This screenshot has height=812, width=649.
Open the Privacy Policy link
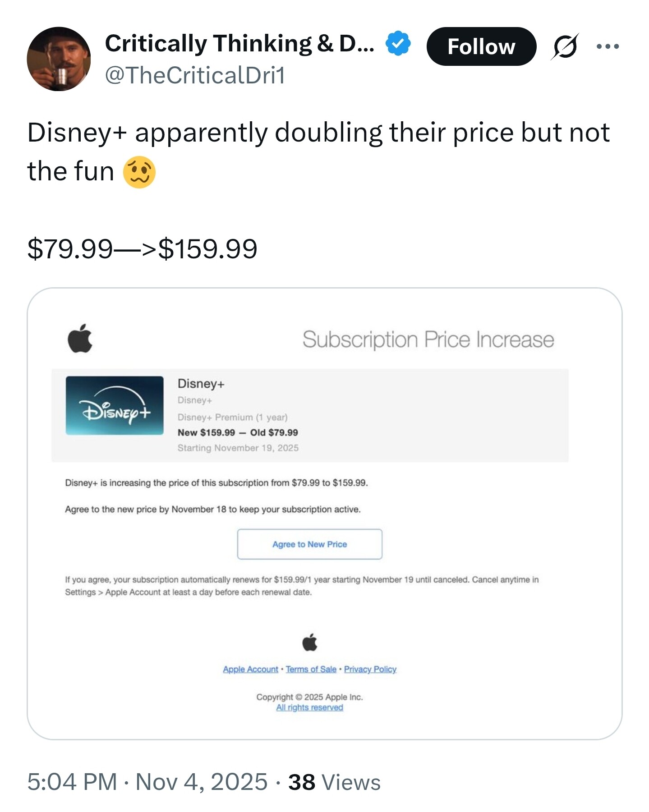[x=370, y=670]
